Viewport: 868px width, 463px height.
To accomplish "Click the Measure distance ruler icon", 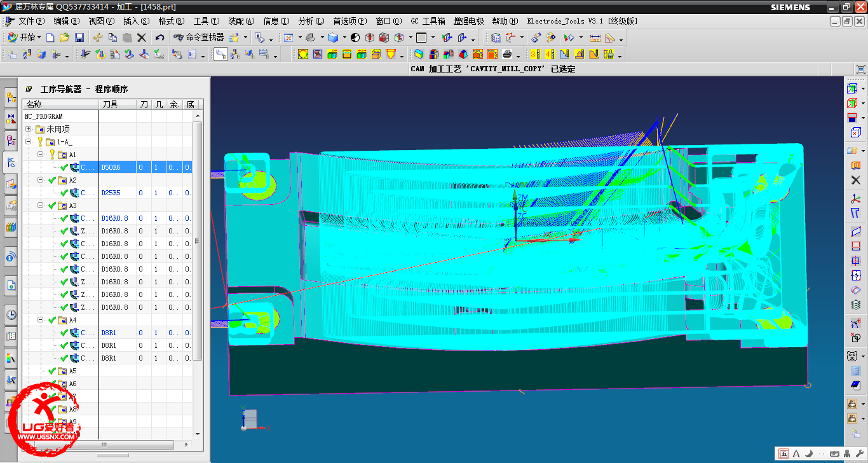I will pyautogui.click(x=595, y=38).
